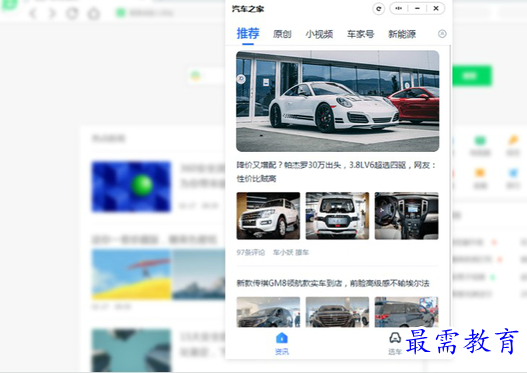This screenshot has height=373, width=527.
Task: Click browser back arrow behind popup
Action: (x=33, y=13)
